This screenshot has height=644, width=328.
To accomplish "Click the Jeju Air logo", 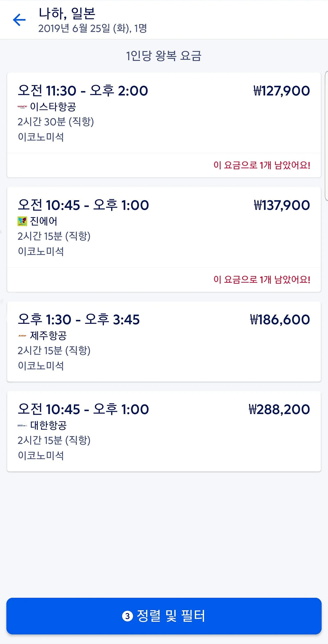I will (22, 336).
